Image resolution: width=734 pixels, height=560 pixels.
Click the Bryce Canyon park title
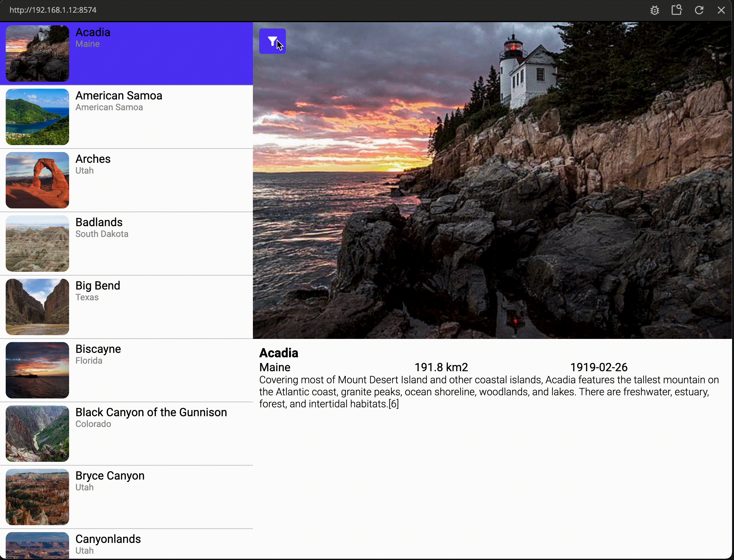[110, 476]
